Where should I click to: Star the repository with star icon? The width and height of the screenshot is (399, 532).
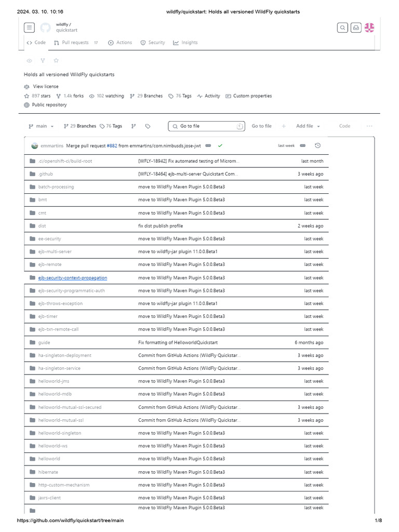tap(56, 60)
